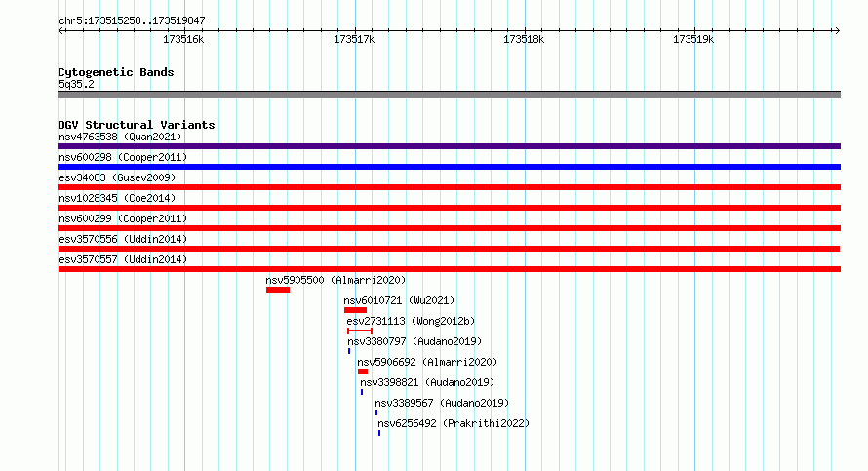Open nsv600298 (Cooper2011) variant label
Screen dimensions: 868x471
pyautogui.click(x=123, y=157)
